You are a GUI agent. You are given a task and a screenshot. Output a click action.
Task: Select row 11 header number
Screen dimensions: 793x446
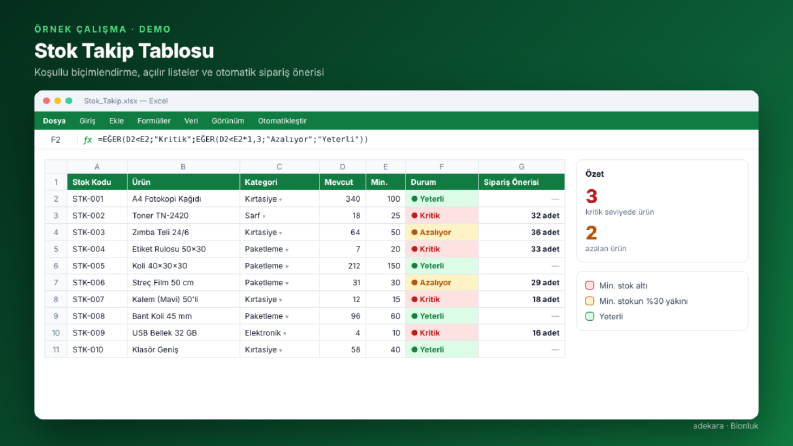56,349
